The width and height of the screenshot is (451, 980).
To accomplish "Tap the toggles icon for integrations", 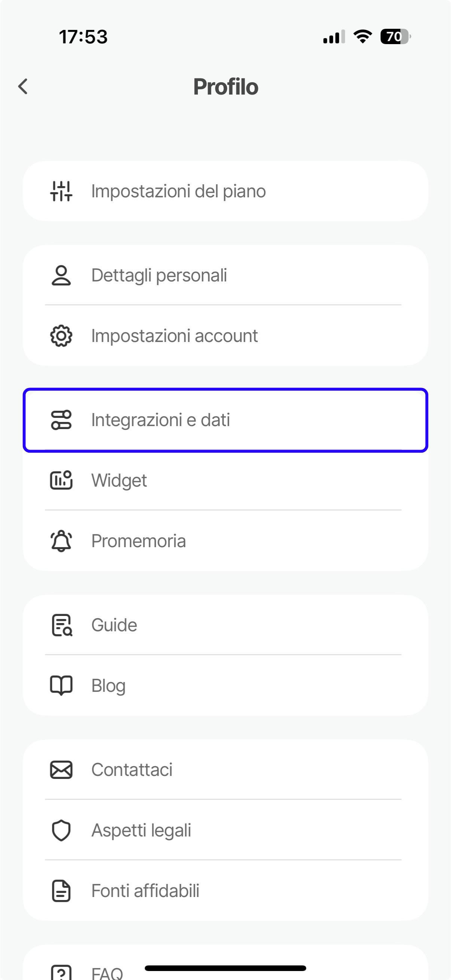I will coord(61,420).
